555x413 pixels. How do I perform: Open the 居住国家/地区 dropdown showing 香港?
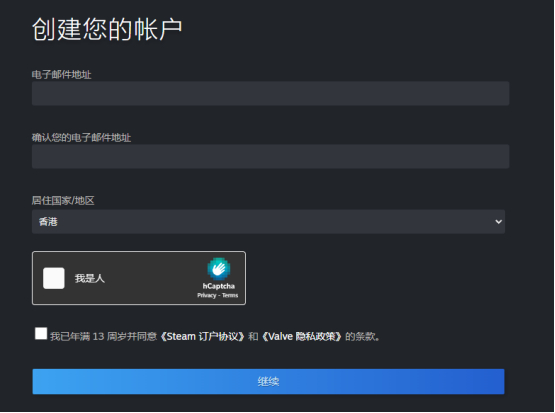[x=268, y=222]
